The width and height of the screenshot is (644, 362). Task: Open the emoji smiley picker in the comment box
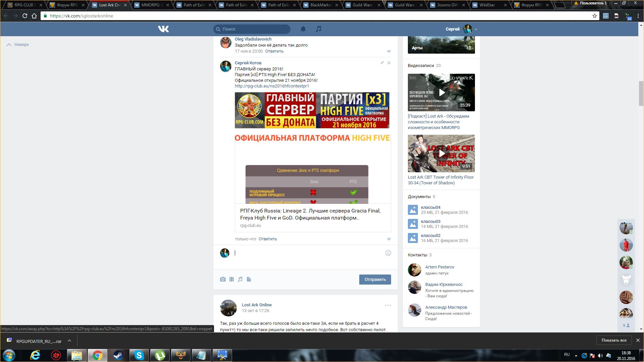[x=388, y=253]
